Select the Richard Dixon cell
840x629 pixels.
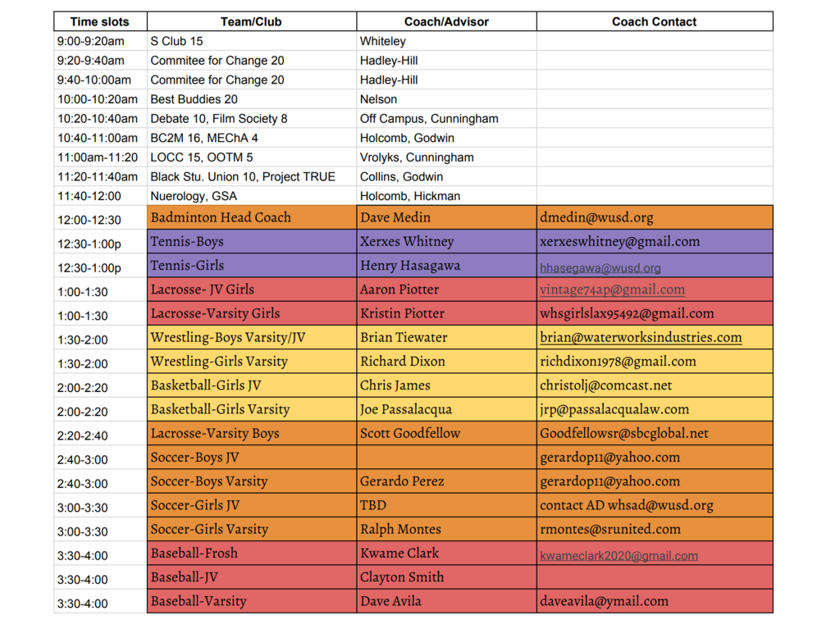pyautogui.click(x=446, y=361)
